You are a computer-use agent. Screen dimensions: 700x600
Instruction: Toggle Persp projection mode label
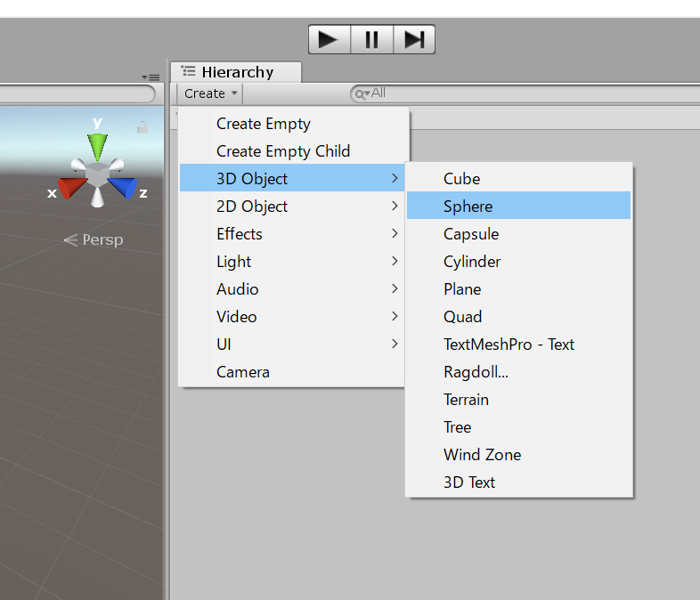(x=94, y=239)
